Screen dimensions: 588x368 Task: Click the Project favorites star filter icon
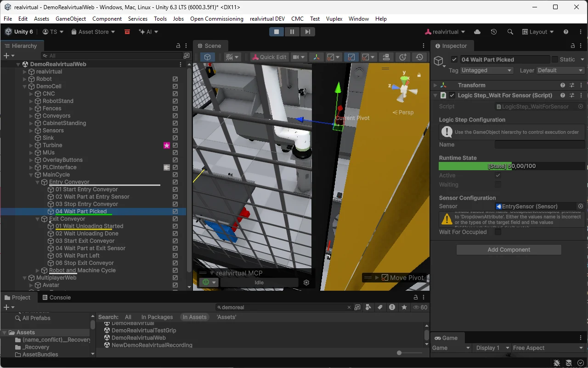(x=404, y=307)
